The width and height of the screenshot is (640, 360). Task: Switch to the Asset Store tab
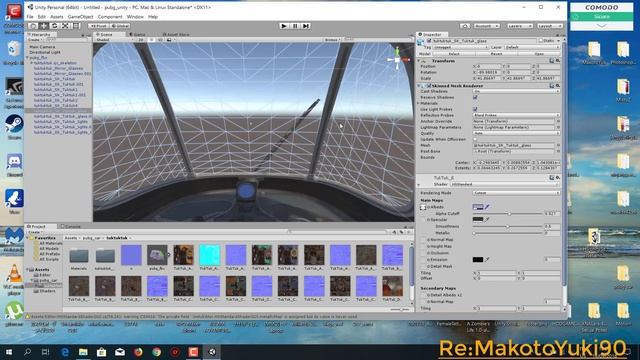pos(176,35)
